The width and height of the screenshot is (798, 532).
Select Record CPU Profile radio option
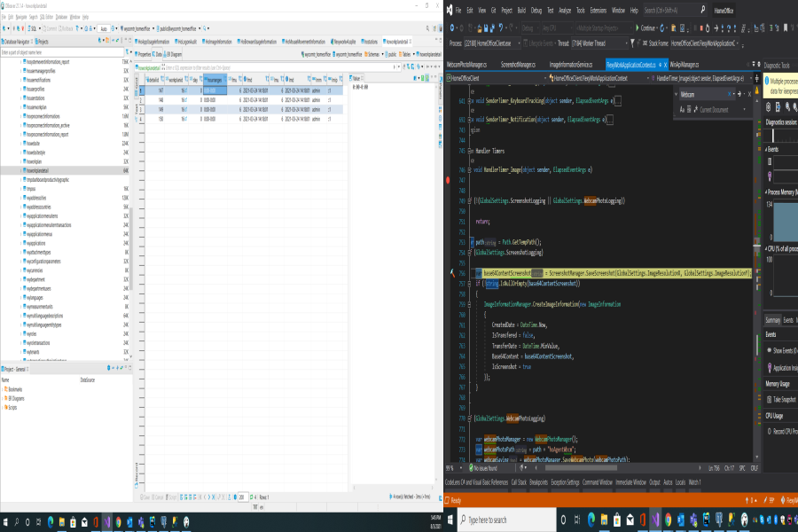pos(770,431)
